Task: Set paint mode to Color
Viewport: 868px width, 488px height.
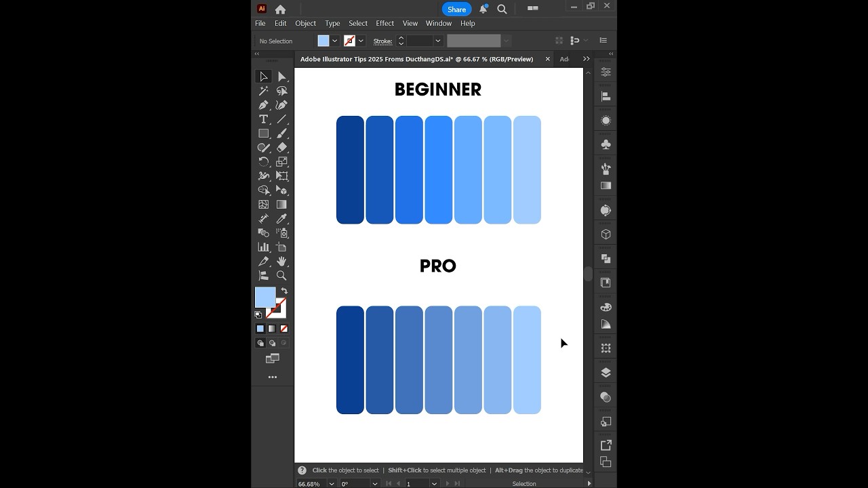Action: pos(260,329)
